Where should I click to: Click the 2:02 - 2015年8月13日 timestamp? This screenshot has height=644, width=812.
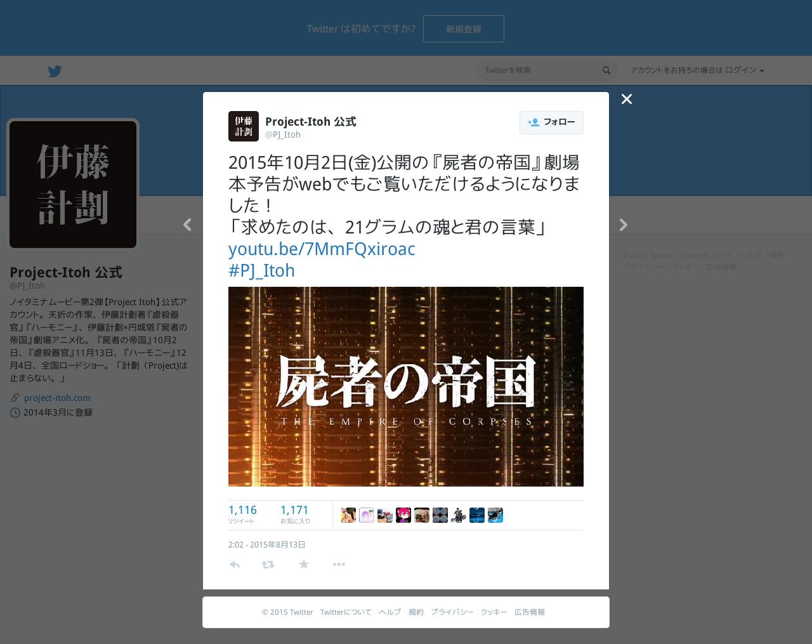[x=267, y=544]
